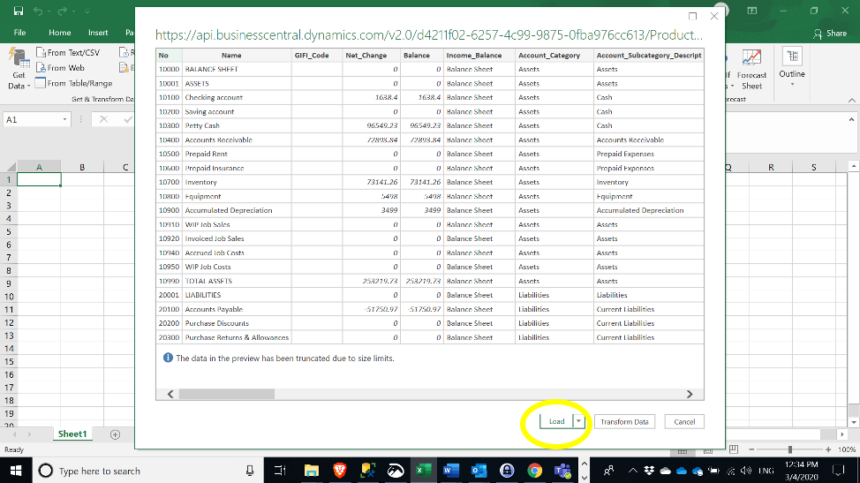Open the File tab
The width and height of the screenshot is (860, 483).
point(20,33)
